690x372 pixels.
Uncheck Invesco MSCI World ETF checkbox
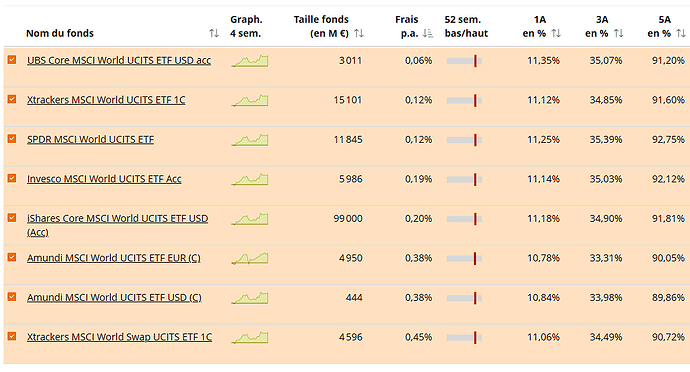pyautogui.click(x=12, y=178)
